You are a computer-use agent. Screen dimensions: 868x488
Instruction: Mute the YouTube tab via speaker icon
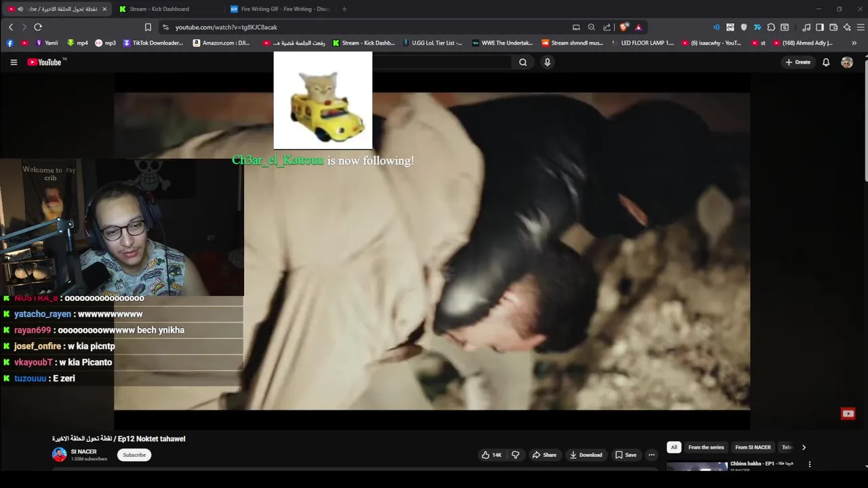pos(20,9)
